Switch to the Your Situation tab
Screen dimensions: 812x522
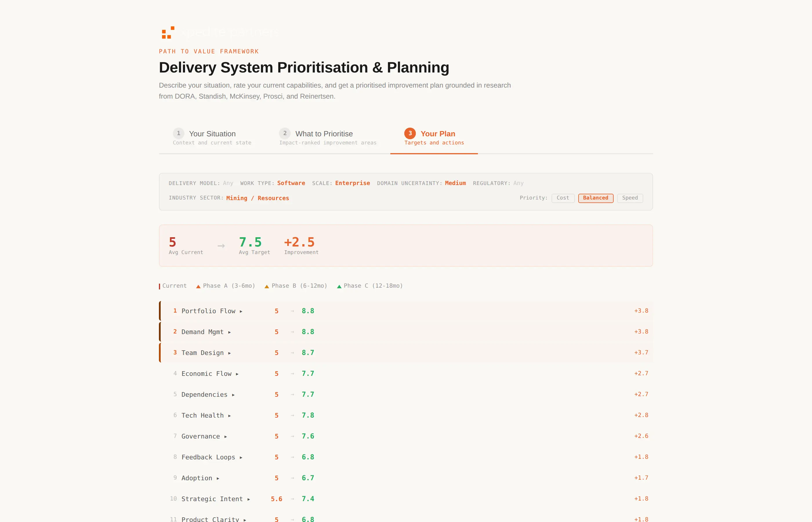212,134
